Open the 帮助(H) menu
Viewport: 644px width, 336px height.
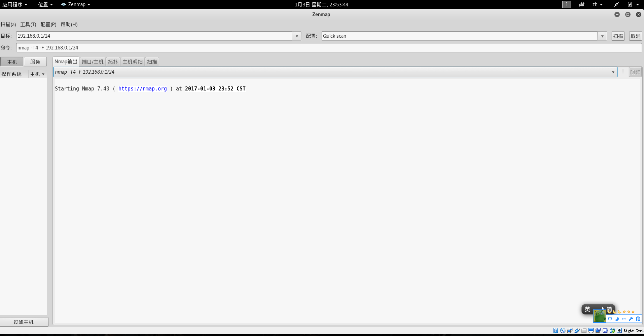(x=69, y=25)
